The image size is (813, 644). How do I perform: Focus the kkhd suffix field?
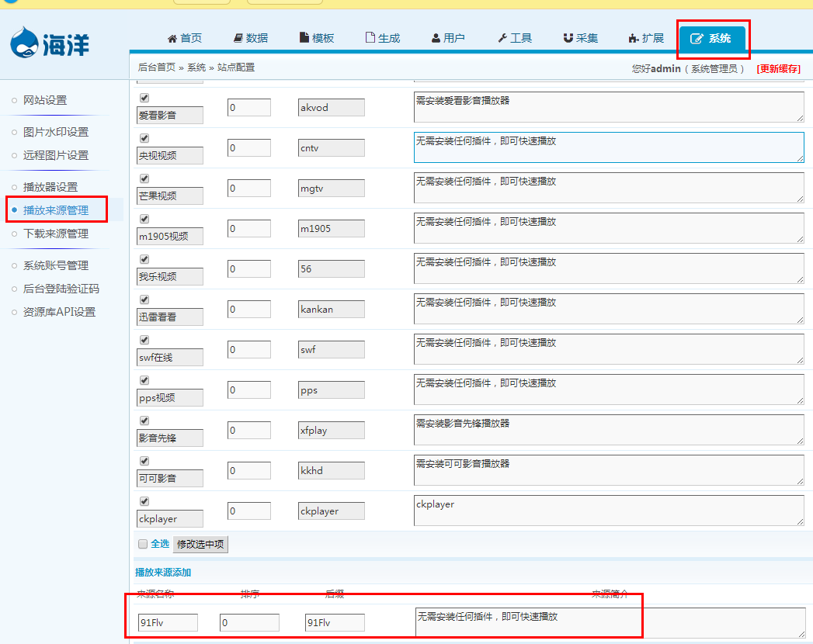332,472
